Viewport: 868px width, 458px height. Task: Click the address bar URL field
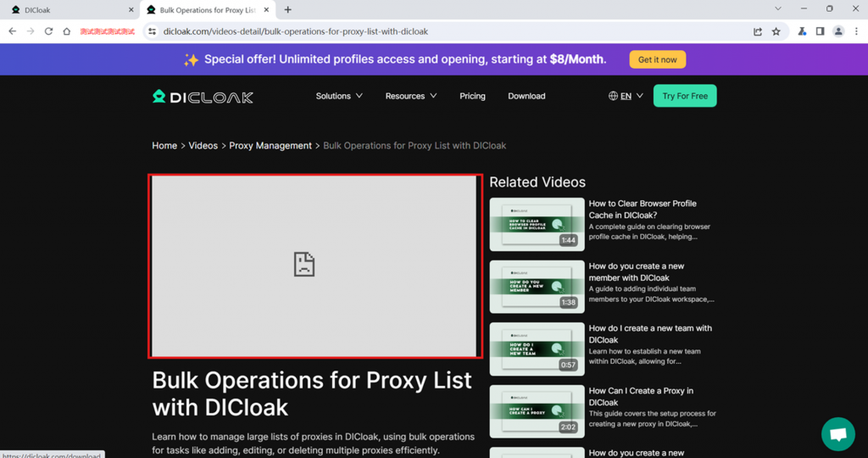[424, 31]
